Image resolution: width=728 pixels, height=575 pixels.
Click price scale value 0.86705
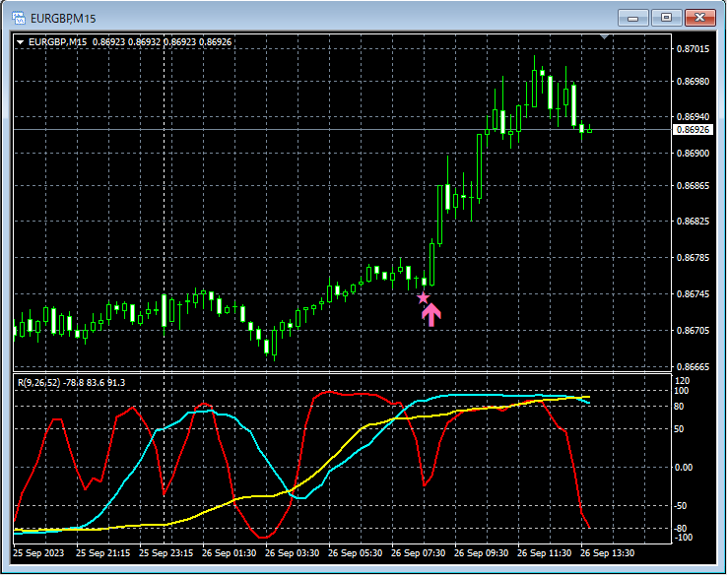click(693, 331)
